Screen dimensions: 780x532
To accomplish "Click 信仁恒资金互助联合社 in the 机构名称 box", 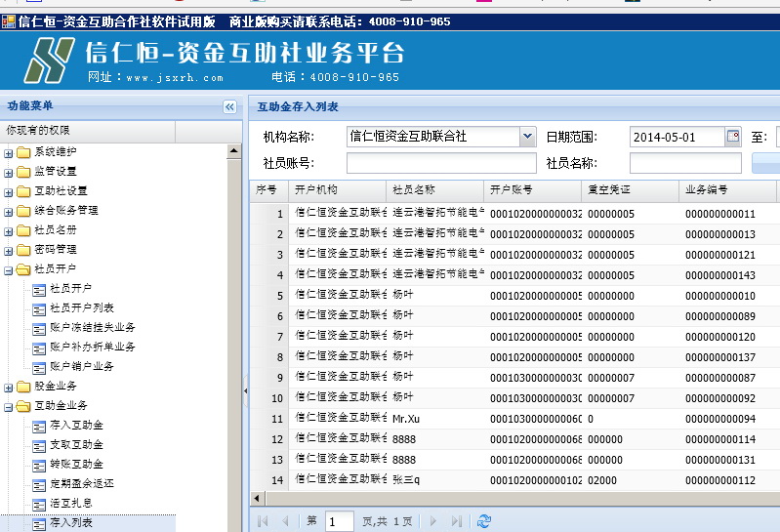I will click(x=408, y=137).
